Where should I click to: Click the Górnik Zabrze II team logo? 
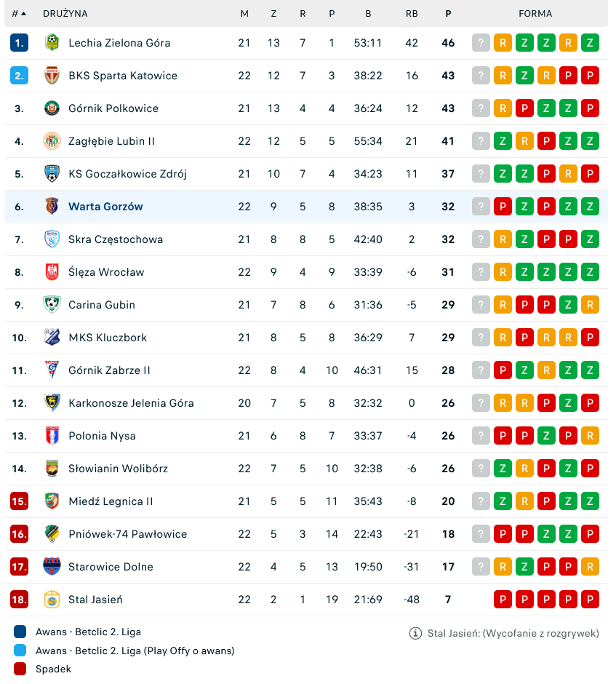52,370
